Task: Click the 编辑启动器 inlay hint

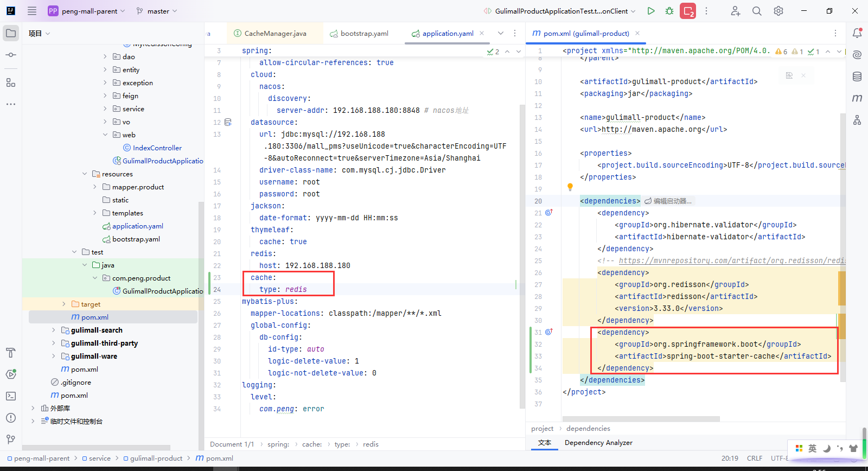Action: pos(668,201)
